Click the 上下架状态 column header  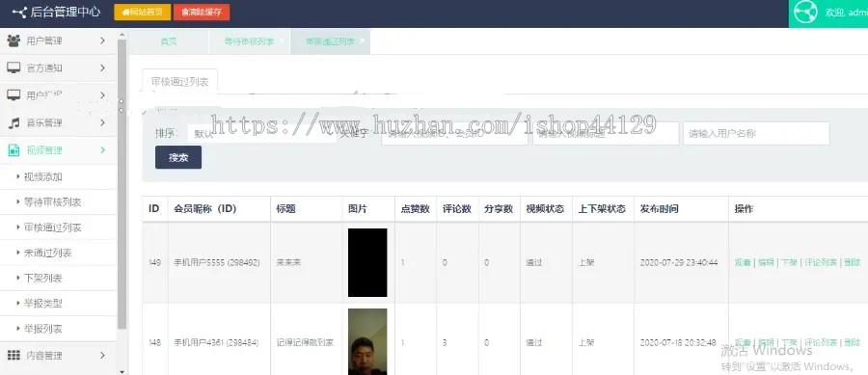(602, 209)
